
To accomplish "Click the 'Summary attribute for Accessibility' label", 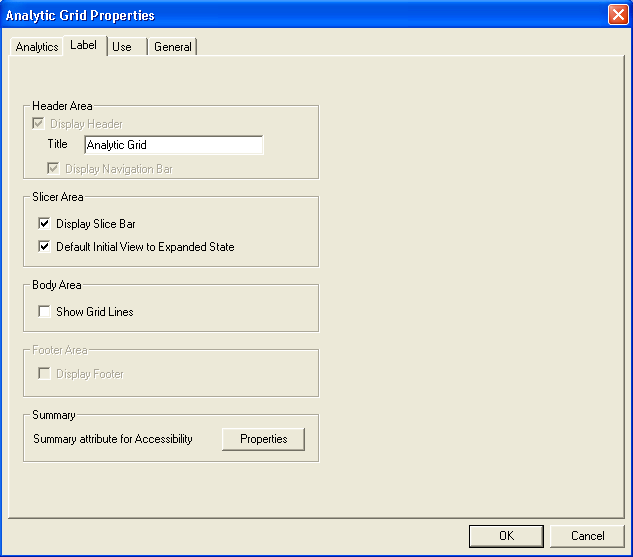I will coord(113,439).
